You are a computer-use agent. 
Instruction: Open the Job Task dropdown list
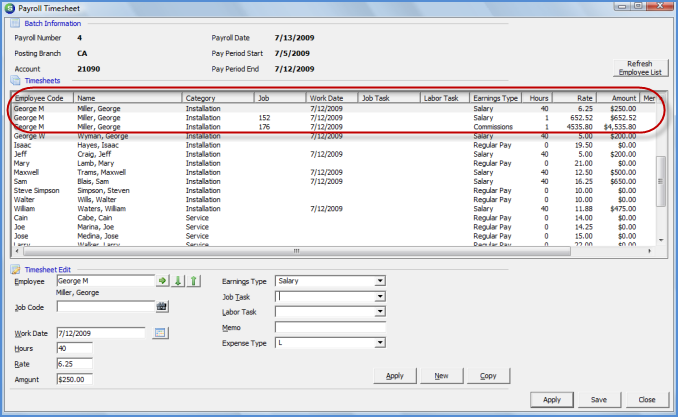click(x=380, y=297)
